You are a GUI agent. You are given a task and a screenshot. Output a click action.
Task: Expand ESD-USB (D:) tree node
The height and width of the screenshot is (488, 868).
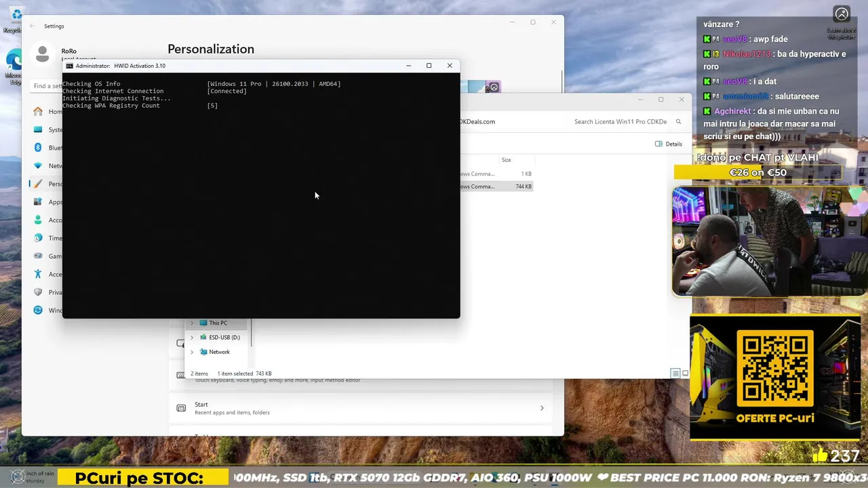pos(192,338)
